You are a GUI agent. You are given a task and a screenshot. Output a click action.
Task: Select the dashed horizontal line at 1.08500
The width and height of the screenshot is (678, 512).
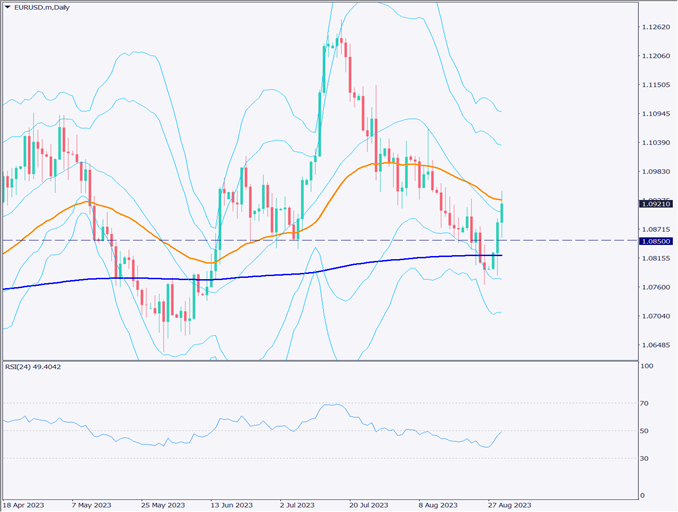(300, 241)
